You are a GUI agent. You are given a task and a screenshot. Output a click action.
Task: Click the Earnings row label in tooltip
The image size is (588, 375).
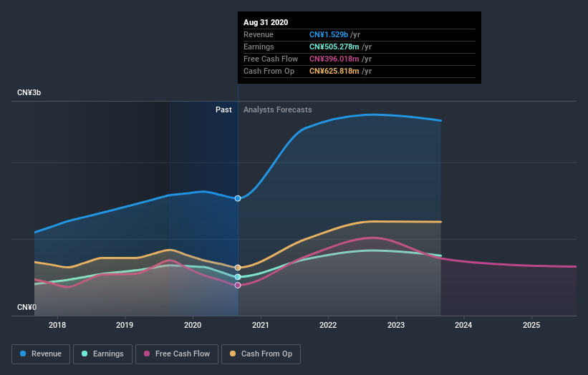(259, 47)
